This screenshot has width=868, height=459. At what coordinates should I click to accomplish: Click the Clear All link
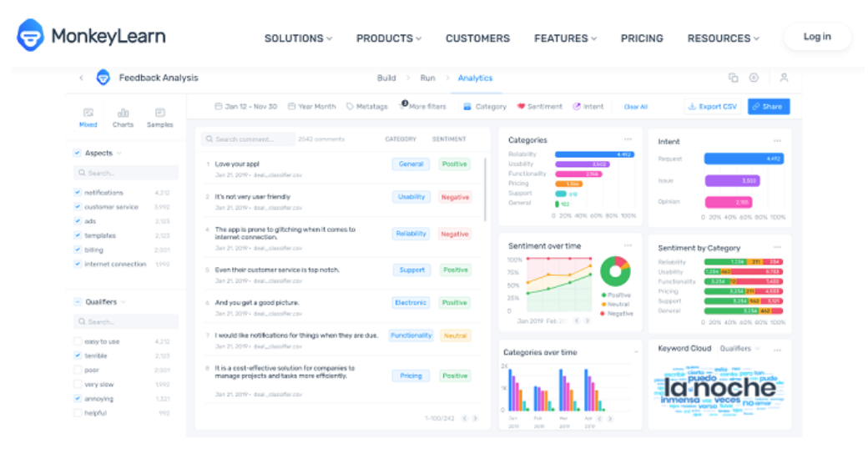635,107
